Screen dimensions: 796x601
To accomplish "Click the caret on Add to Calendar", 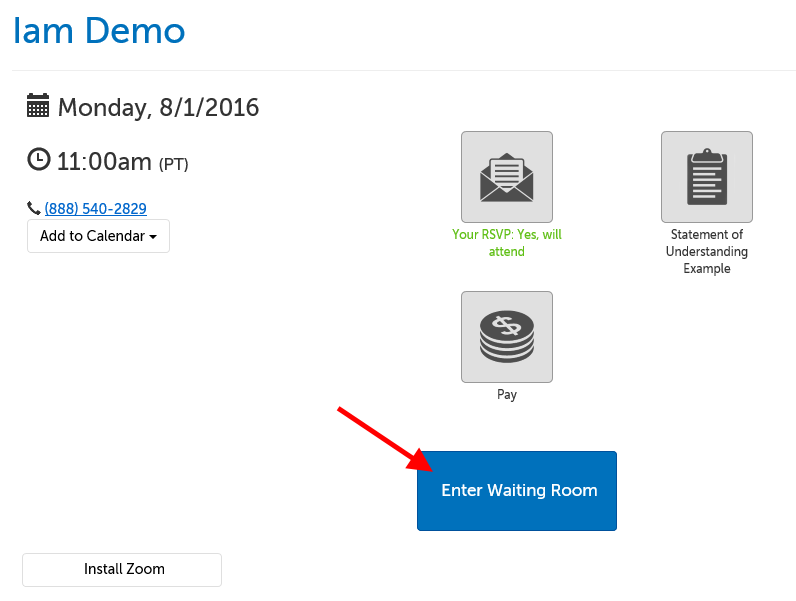I will pyautogui.click(x=153, y=238).
